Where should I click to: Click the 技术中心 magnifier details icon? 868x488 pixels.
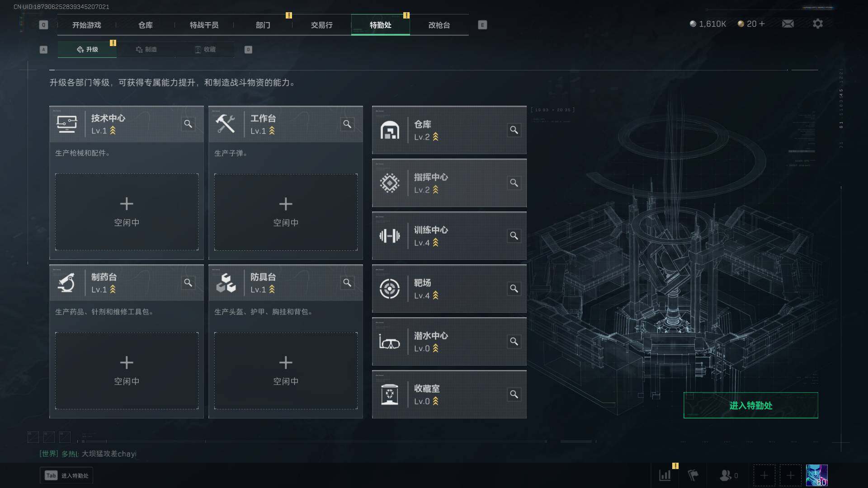click(188, 124)
